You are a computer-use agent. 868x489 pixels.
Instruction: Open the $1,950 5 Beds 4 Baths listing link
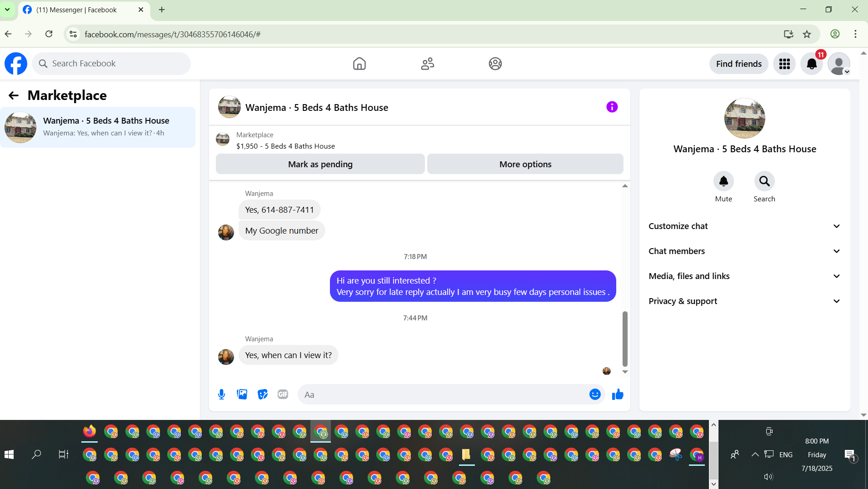click(285, 146)
